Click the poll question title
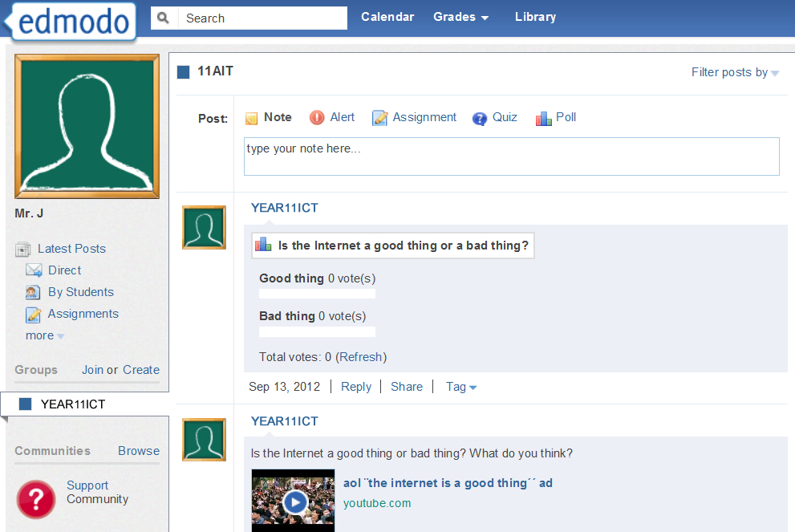795x532 pixels. coord(403,246)
